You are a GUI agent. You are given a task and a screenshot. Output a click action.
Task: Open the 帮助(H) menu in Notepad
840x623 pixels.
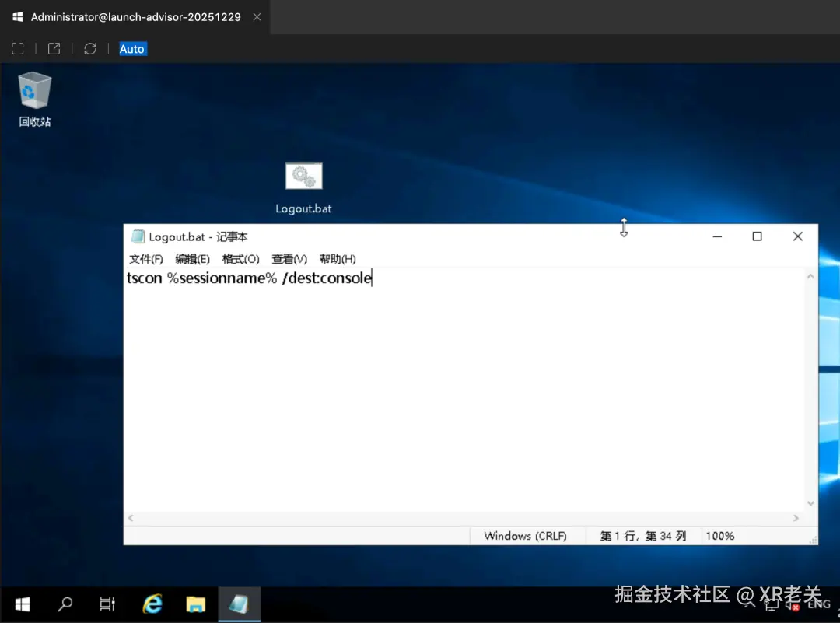pyautogui.click(x=338, y=259)
